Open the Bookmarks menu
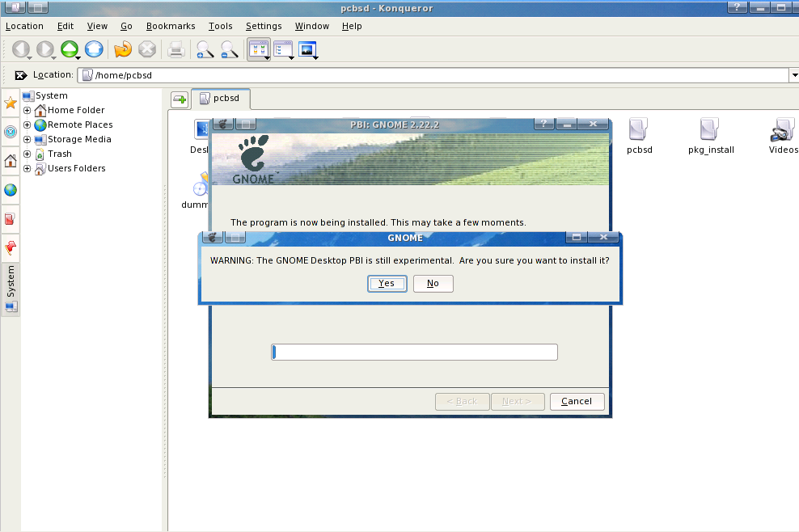 click(x=171, y=26)
